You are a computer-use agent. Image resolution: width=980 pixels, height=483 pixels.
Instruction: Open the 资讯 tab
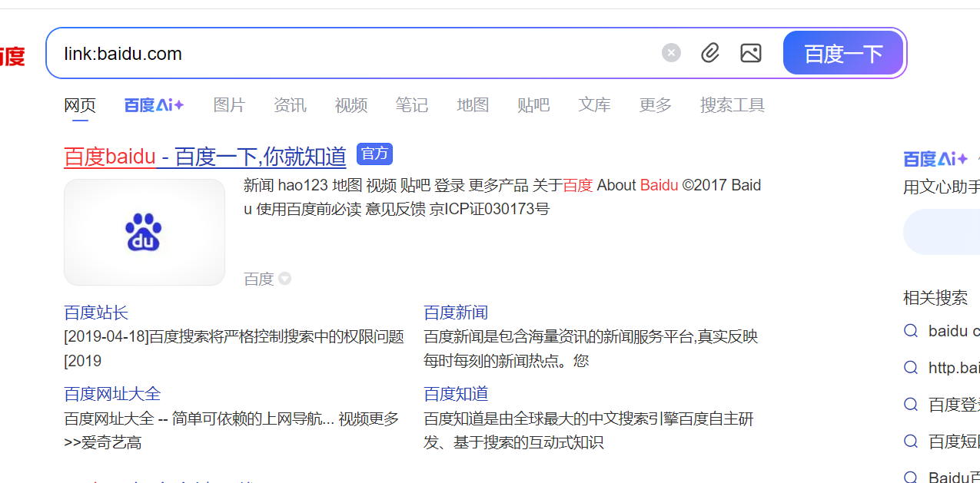[290, 105]
